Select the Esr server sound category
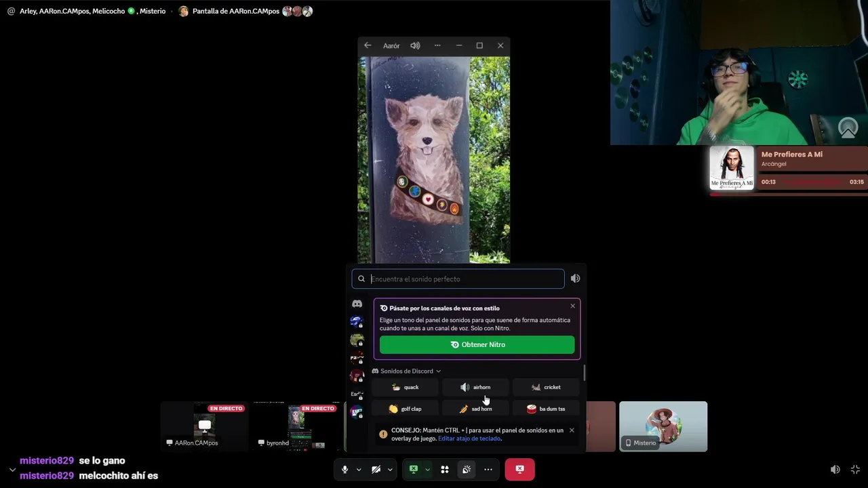868x488 pixels. 357,394
